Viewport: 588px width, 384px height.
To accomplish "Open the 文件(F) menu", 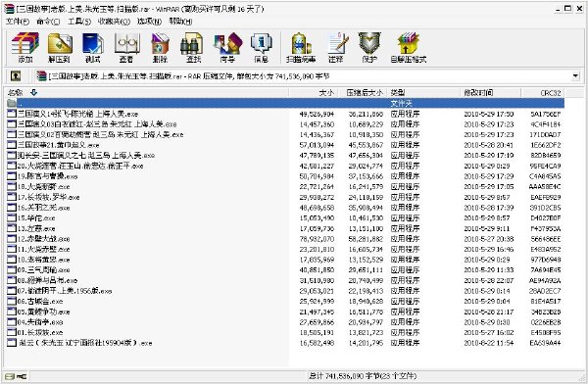I will pyautogui.click(x=18, y=22).
